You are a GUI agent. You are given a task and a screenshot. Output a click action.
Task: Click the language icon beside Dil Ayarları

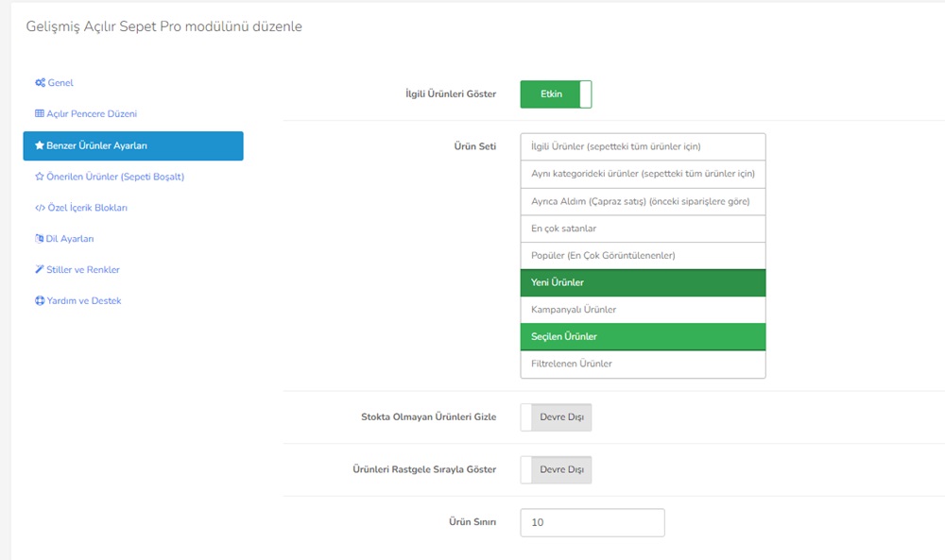click(39, 239)
